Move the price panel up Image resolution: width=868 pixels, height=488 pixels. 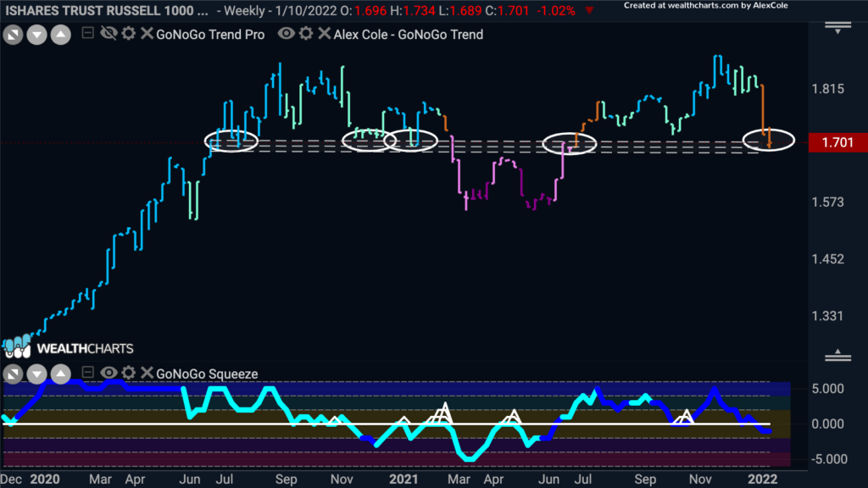tap(61, 35)
